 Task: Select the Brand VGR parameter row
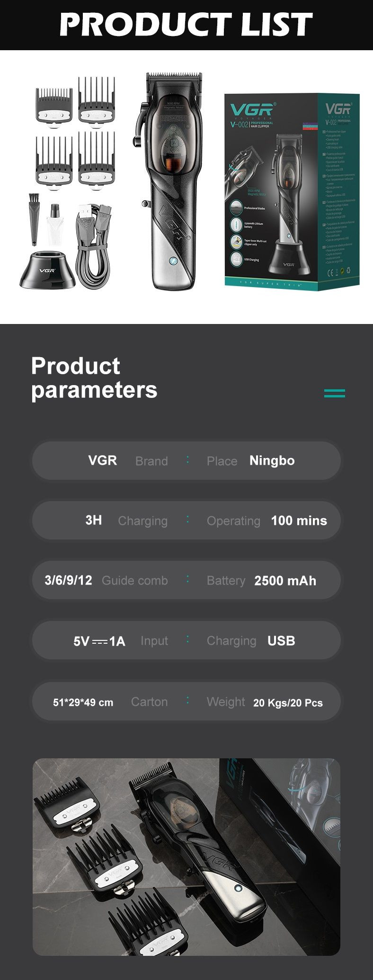point(186,460)
